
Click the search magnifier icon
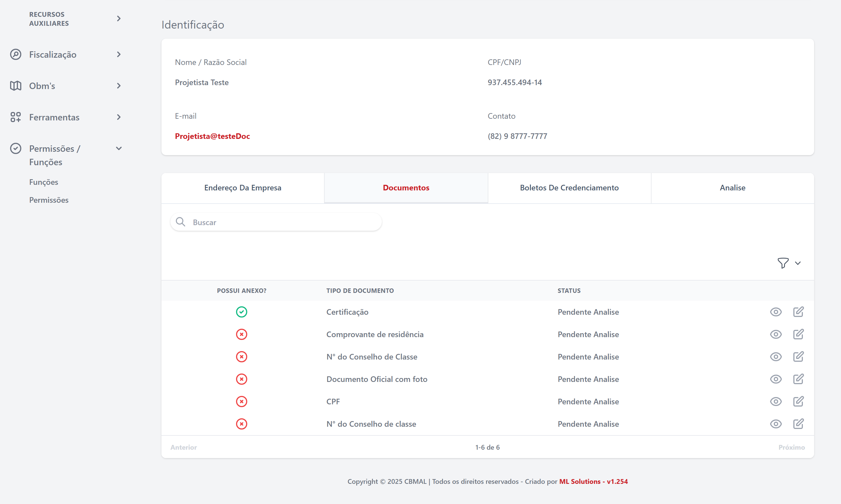coord(181,222)
